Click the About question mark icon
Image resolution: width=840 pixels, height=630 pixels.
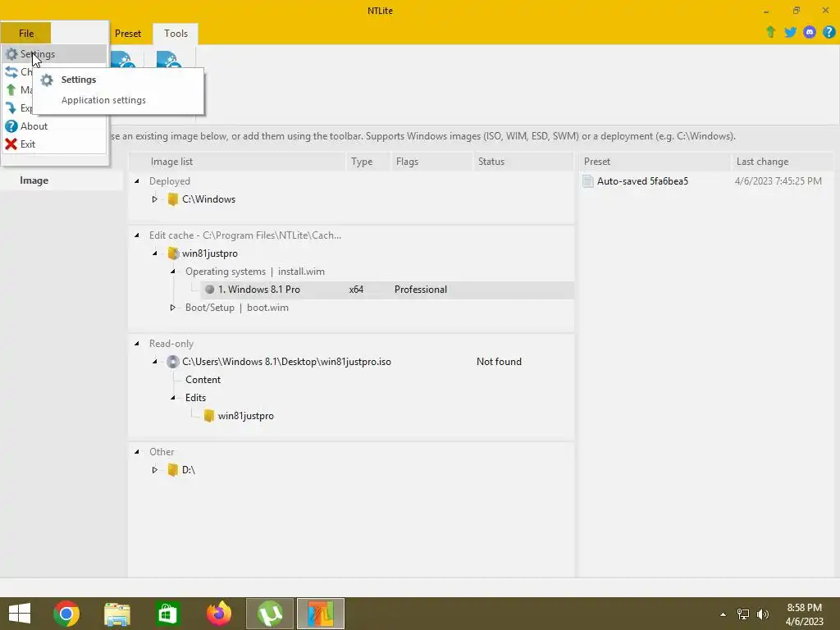(11, 126)
